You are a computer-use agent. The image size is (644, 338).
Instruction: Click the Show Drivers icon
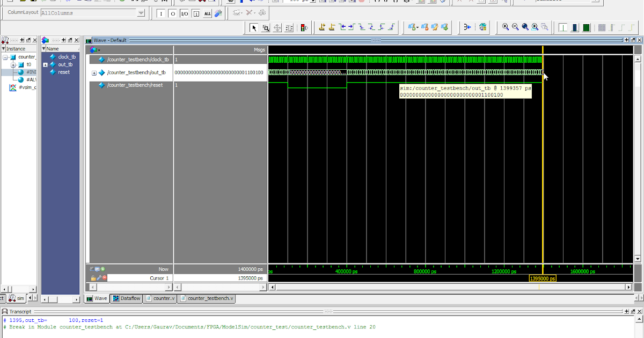[467, 27]
